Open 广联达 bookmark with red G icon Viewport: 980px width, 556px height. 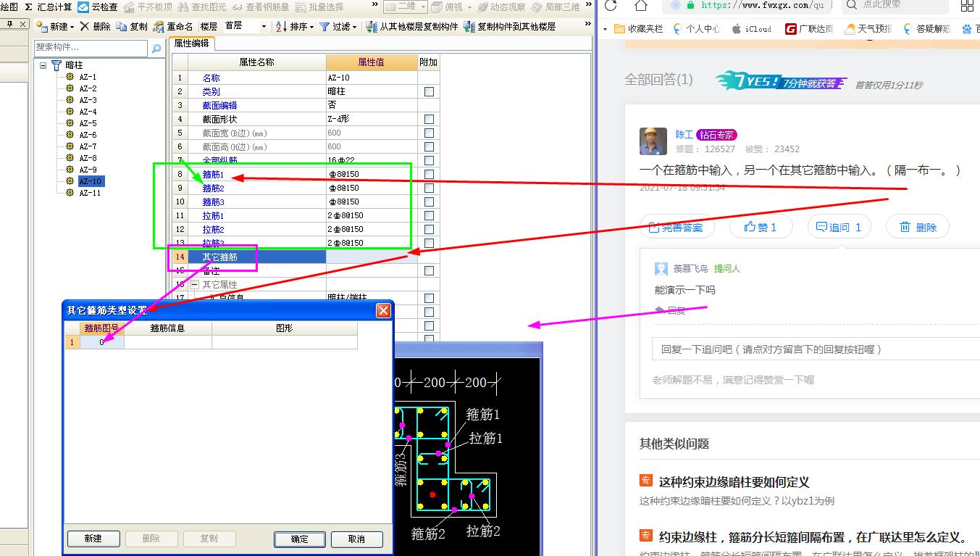(x=808, y=29)
